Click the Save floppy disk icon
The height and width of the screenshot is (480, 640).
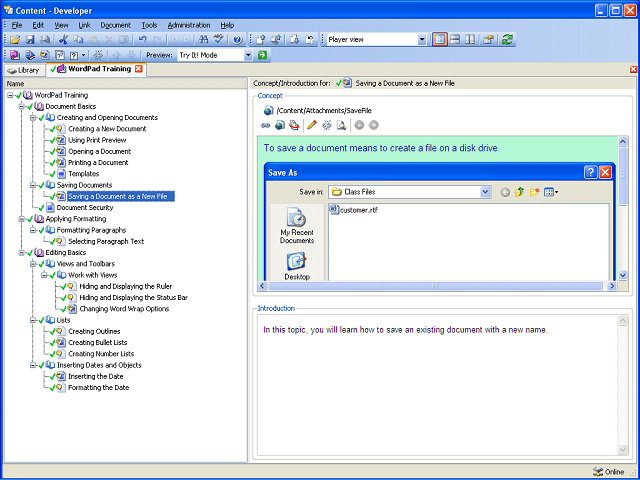(x=30, y=40)
